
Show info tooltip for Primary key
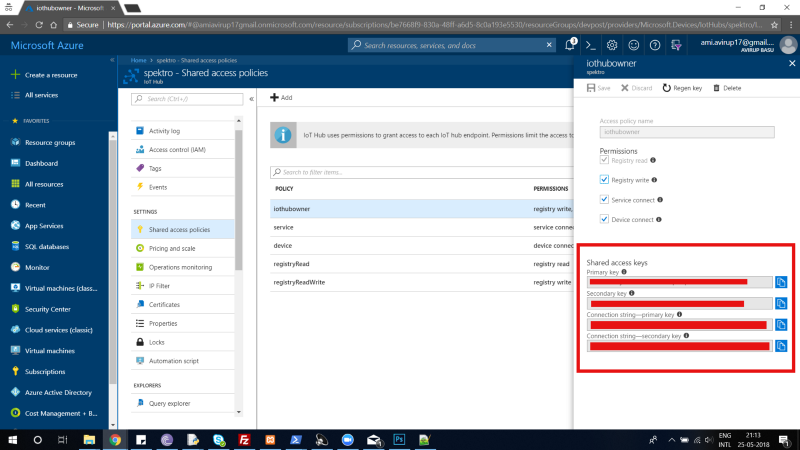624,272
